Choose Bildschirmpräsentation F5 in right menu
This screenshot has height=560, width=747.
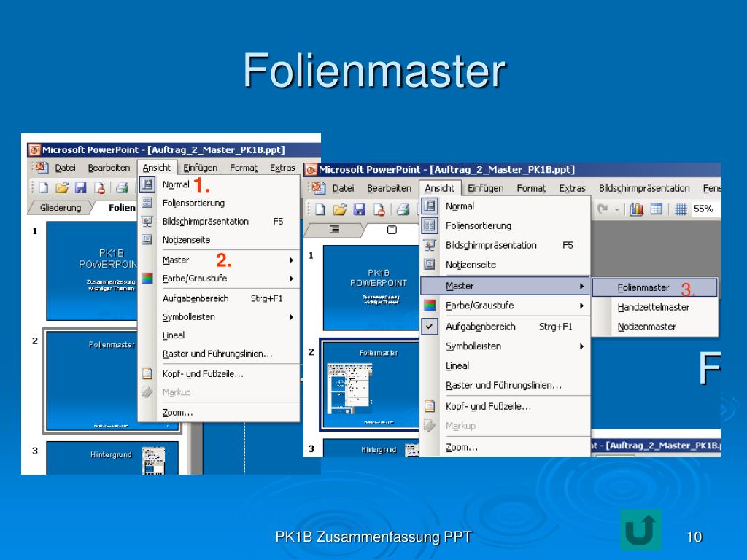505,245
